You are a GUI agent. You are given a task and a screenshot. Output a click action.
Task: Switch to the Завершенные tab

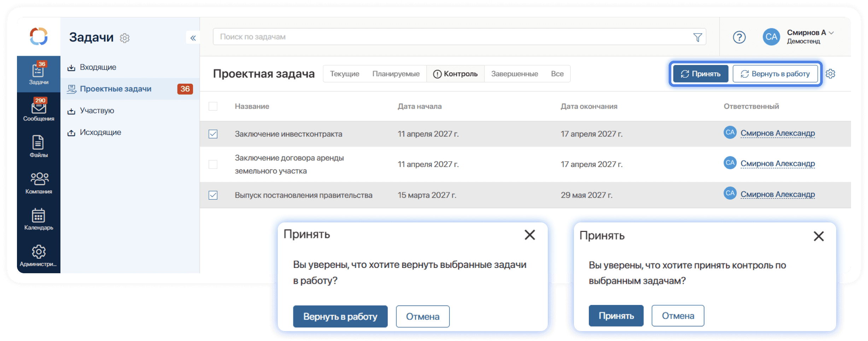tap(514, 74)
